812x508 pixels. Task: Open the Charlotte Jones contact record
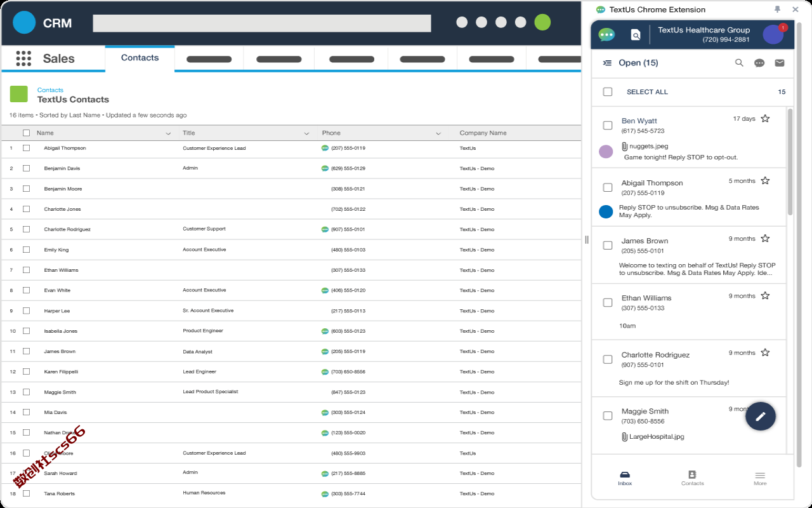point(62,209)
